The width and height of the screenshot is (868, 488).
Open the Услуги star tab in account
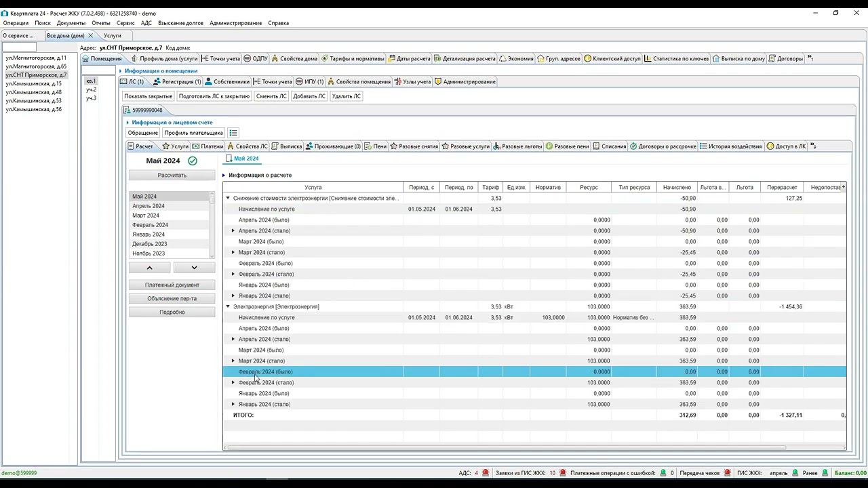coord(175,146)
